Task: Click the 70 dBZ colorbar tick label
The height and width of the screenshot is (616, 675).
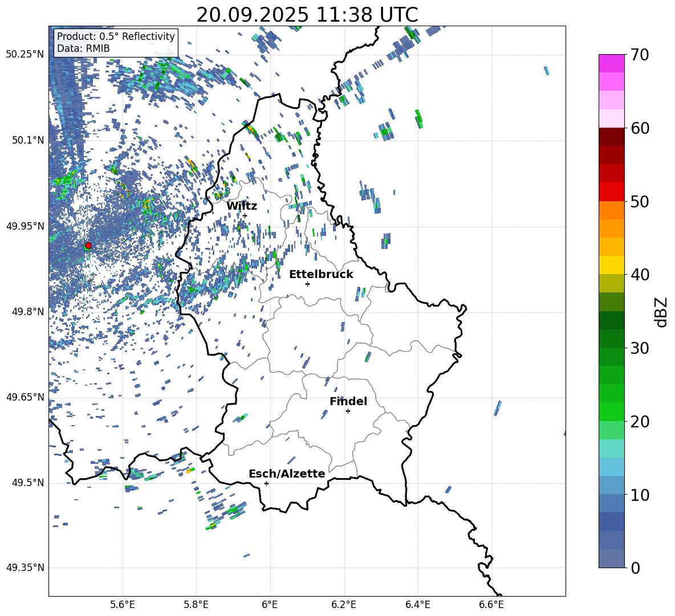Action: (x=640, y=55)
